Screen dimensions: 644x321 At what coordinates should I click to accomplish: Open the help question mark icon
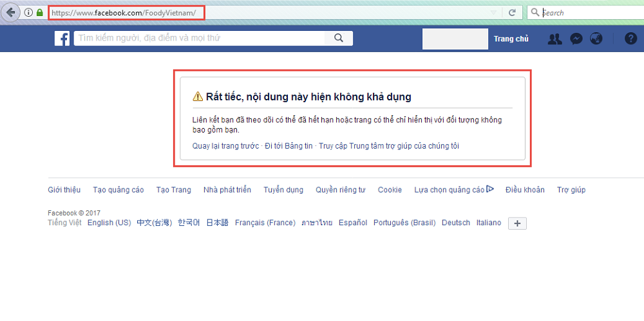tap(630, 39)
